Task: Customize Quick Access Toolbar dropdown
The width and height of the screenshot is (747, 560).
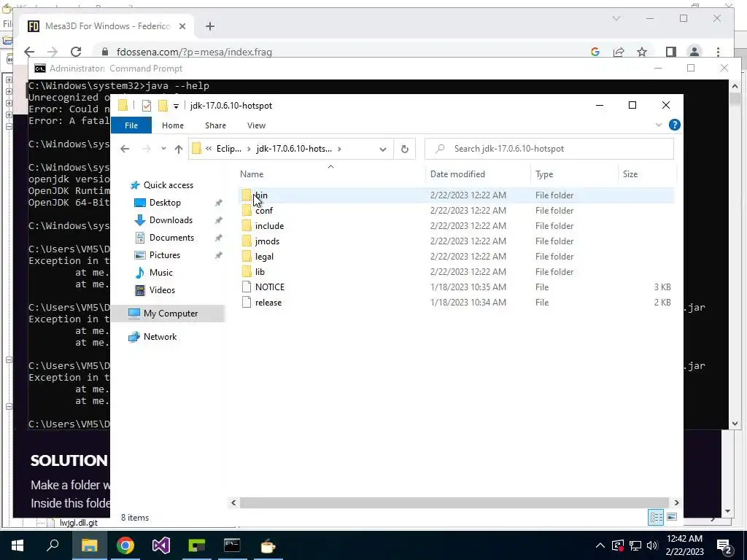Action: coord(176,106)
